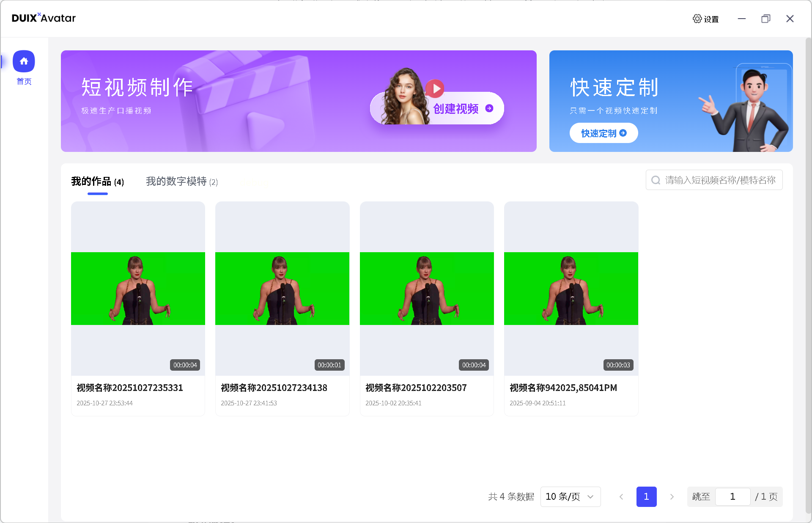Open video 视频名称942025,85041PM thumbnail
Viewport: 812px width, 523px height.
(571, 289)
